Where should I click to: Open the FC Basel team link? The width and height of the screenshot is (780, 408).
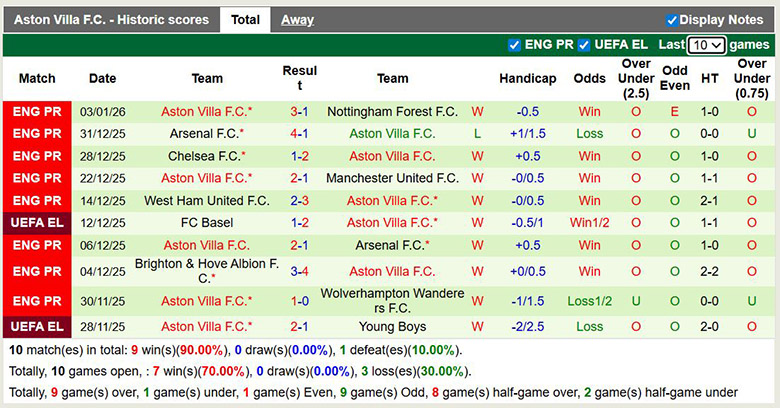coord(207,222)
